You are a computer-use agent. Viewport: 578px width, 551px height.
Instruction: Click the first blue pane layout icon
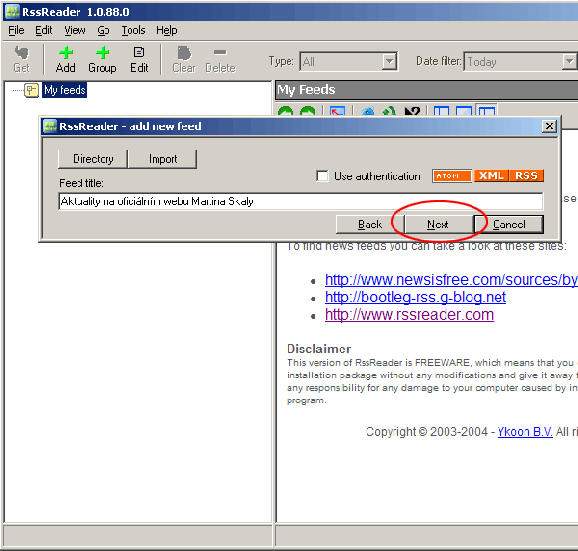coord(441,111)
